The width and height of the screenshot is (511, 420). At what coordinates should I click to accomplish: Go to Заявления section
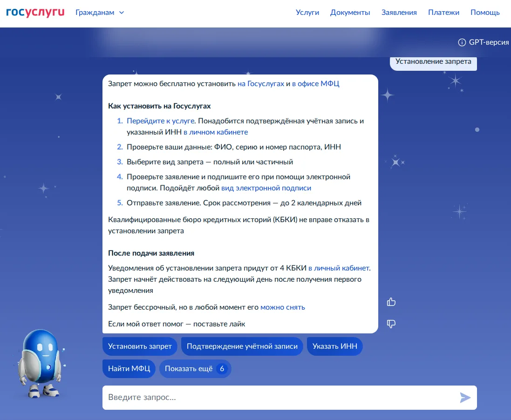(x=399, y=13)
